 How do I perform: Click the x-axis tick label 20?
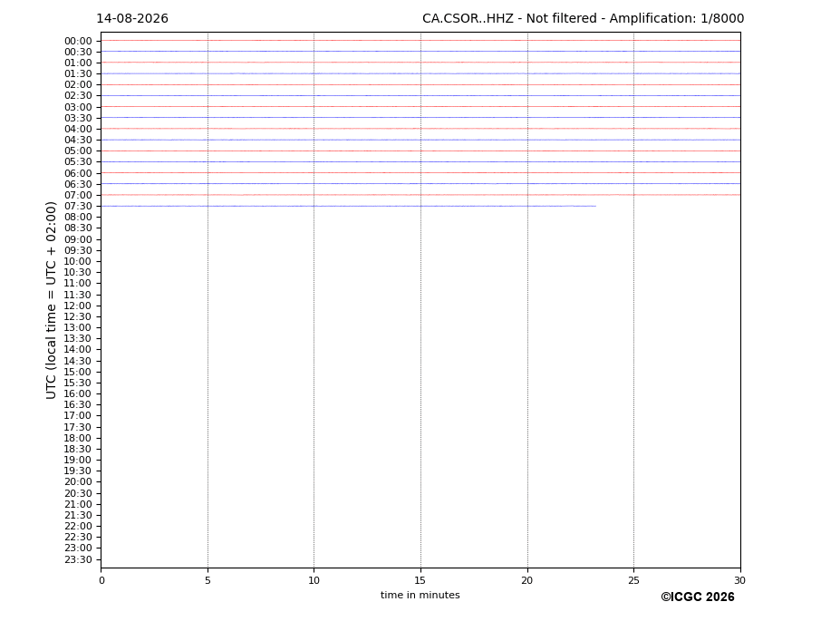coord(527,580)
